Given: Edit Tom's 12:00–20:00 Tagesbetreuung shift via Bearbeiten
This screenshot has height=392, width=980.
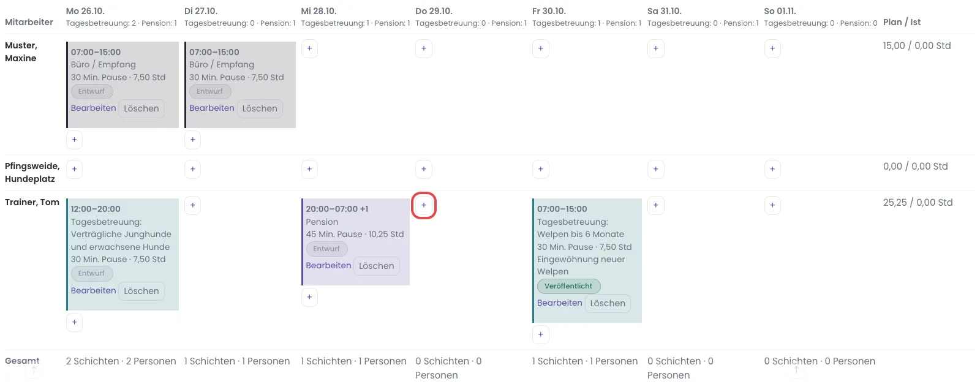Looking at the screenshot, I should (93, 290).
